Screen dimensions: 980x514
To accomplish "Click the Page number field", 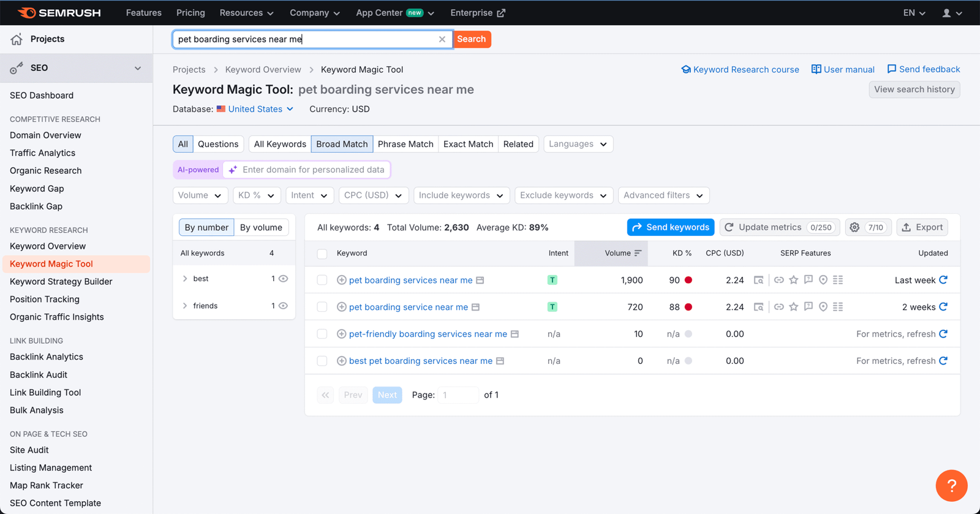I will point(458,395).
